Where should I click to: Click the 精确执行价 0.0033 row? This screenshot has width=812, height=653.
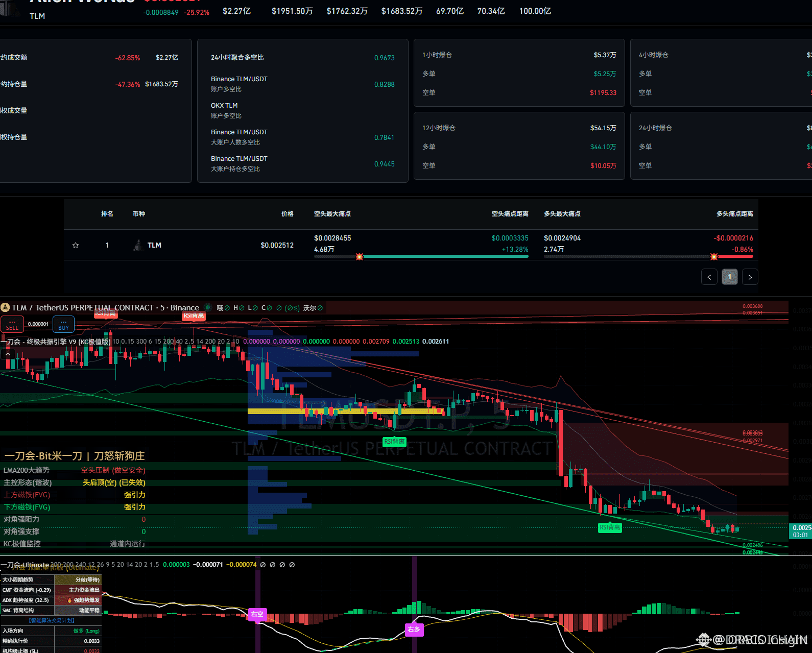point(51,641)
